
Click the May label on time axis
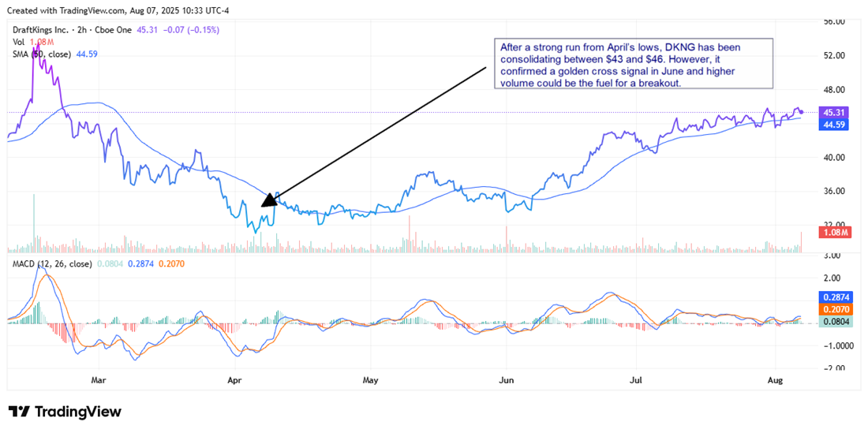370,379
